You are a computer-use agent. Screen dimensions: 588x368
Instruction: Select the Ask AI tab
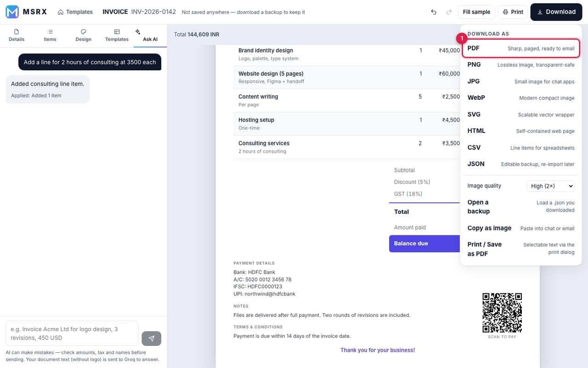click(x=150, y=35)
